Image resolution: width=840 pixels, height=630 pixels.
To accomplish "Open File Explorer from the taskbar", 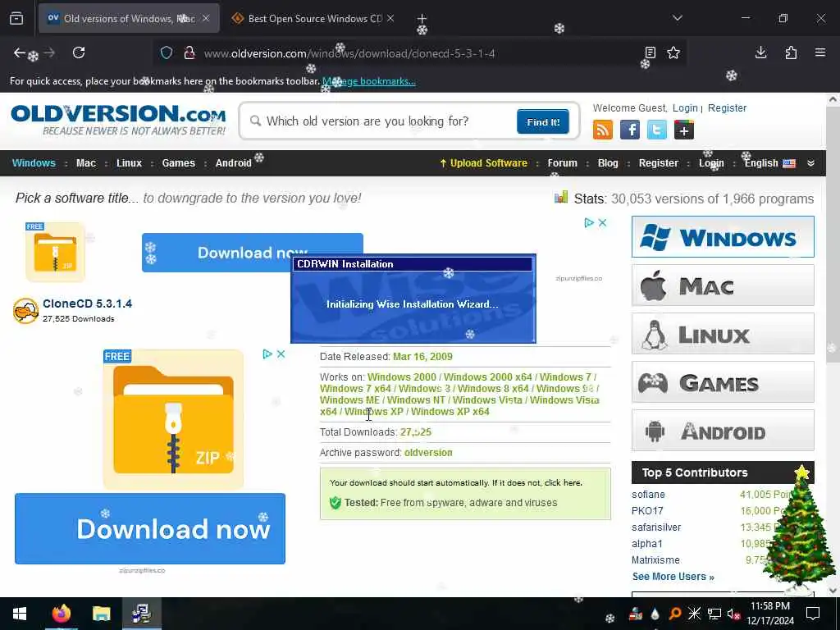I will point(101,614).
